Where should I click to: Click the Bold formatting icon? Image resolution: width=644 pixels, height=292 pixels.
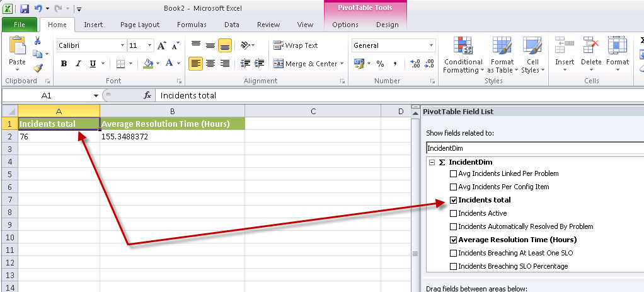point(64,64)
